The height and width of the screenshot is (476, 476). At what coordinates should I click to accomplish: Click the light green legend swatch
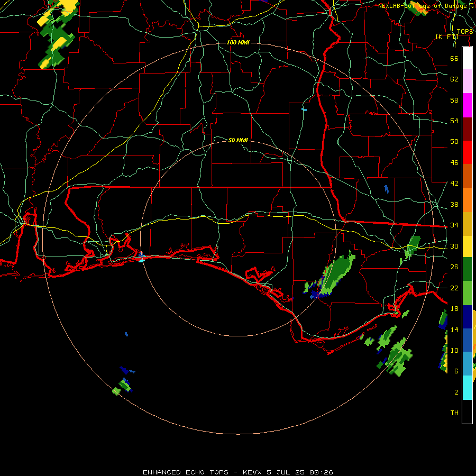click(x=467, y=293)
